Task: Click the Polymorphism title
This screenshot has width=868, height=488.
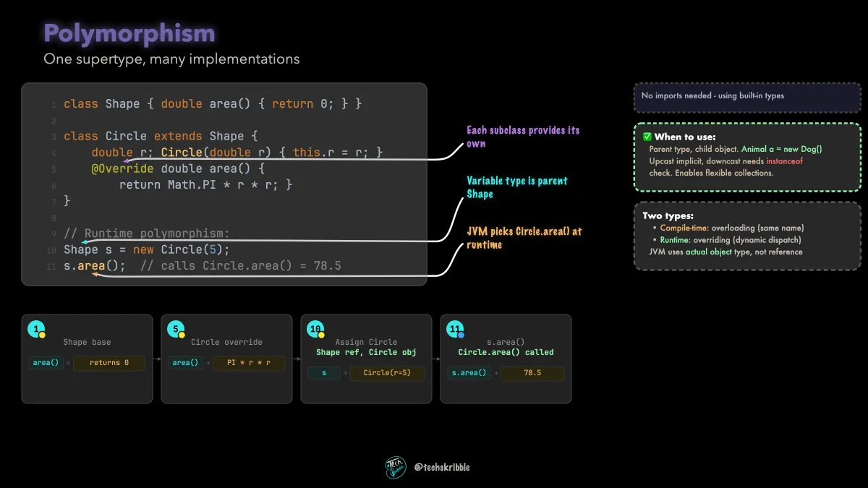Action: tap(129, 33)
